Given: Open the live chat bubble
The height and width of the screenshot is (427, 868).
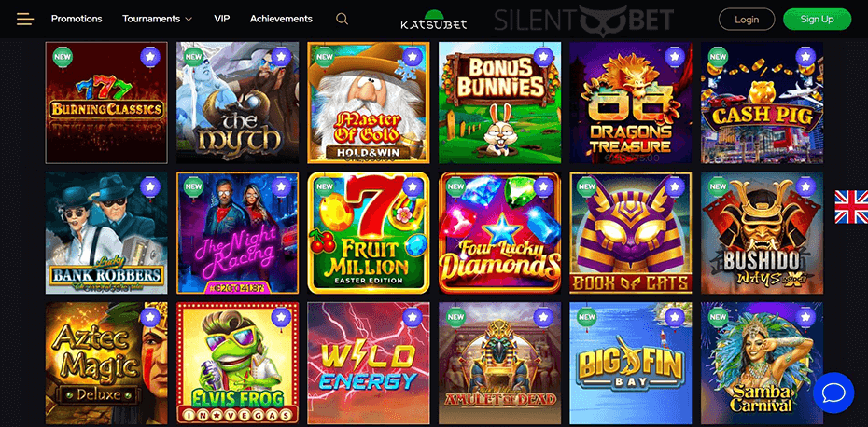Looking at the screenshot, I should point(833,393).
